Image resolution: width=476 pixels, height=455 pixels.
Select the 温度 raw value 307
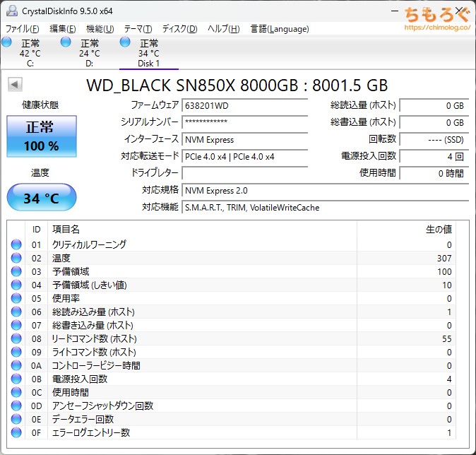click(444, 258)
